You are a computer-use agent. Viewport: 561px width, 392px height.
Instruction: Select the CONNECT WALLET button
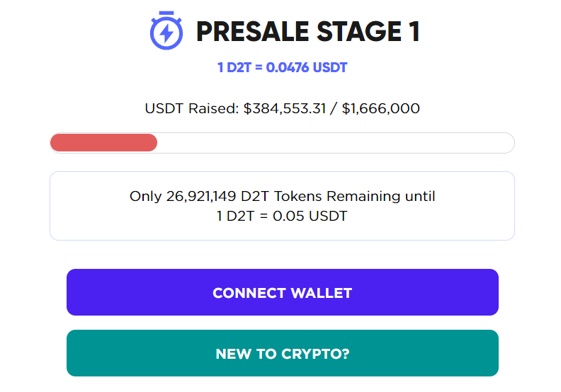click(283, 292)
